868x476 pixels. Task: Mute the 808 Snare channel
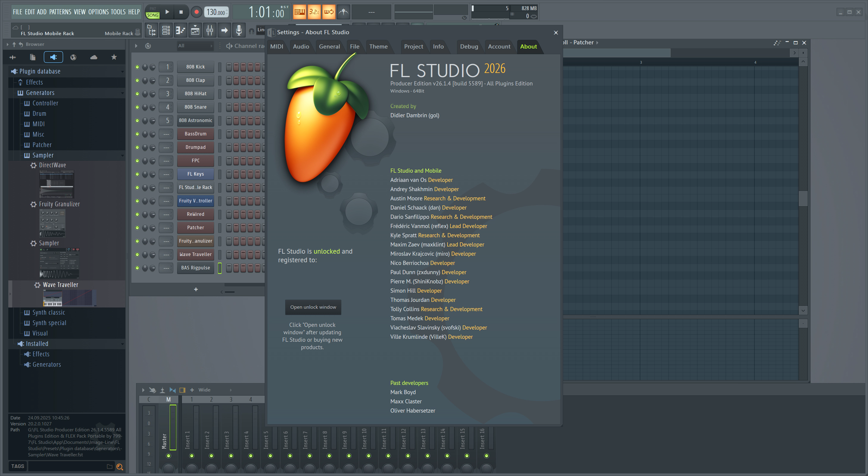coord(137,107)
